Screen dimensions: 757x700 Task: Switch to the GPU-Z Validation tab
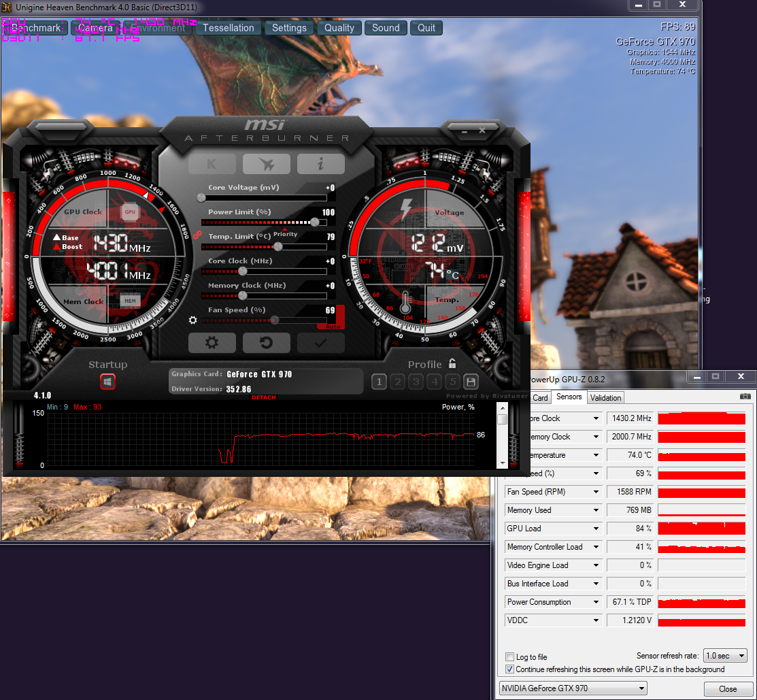pyautogui.click(x=605, y=398)
